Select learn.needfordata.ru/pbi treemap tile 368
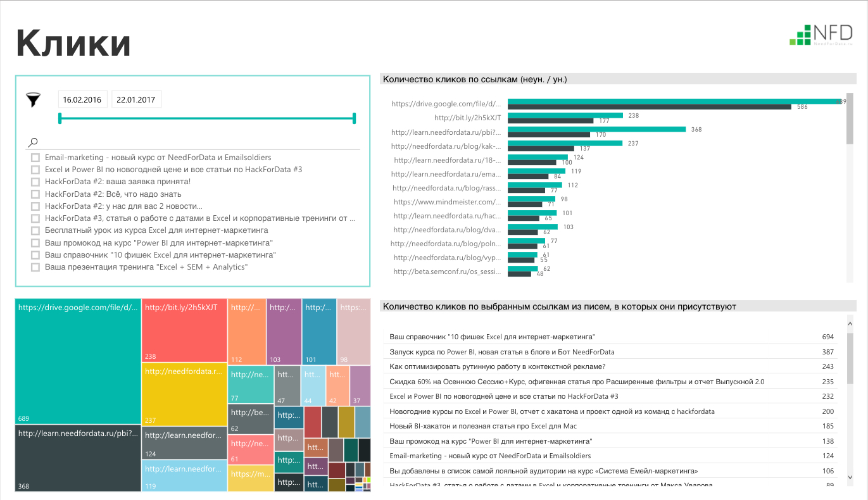Viewport: 868px width, 500px height. [78, 458]
